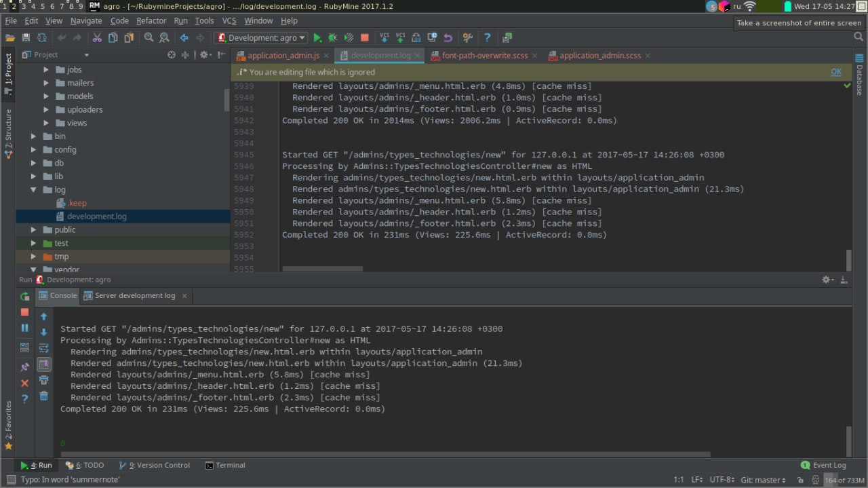Image resolution: width=868 pixels, height=488 pixels.
Task: Rerun the server in the Run panel
Action: (x=24, y=297)
